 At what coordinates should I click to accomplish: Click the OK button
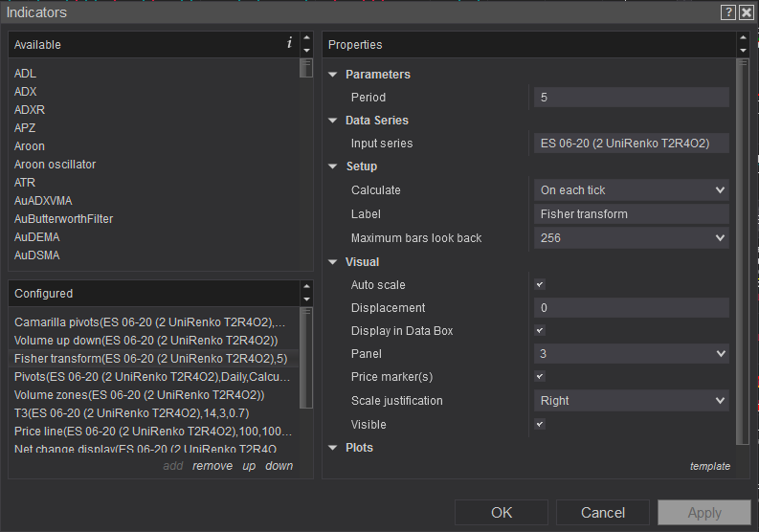[x=502, y=513]
